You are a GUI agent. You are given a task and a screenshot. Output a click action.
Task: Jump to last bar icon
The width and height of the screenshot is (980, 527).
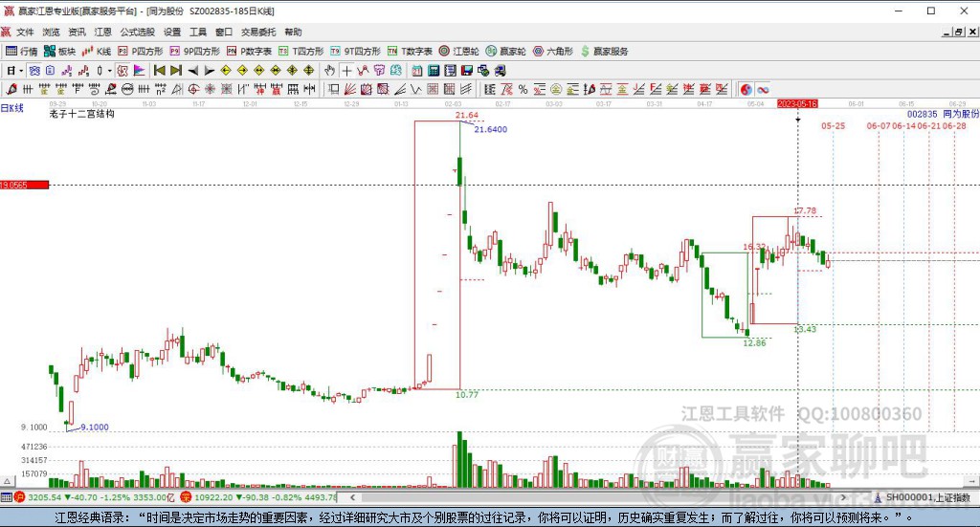[176, 71]
